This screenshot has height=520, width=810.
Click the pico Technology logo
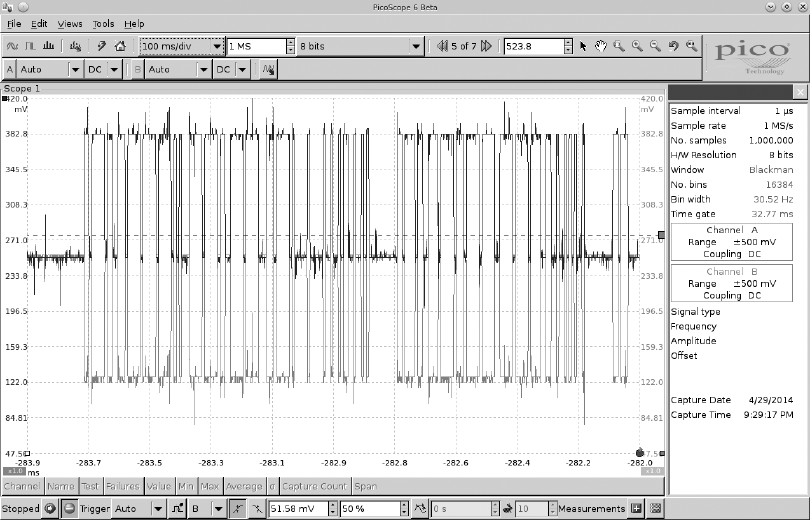(753, 56)
